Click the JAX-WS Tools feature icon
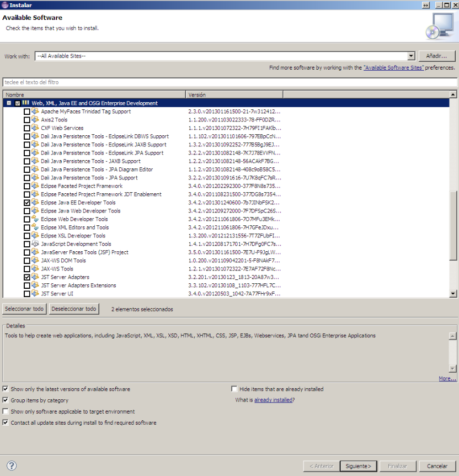 (35, 269)
